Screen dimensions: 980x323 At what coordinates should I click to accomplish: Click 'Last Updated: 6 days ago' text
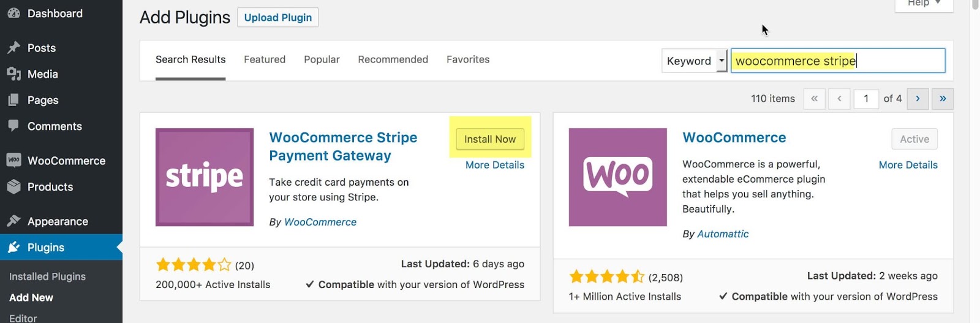point(462,264)
